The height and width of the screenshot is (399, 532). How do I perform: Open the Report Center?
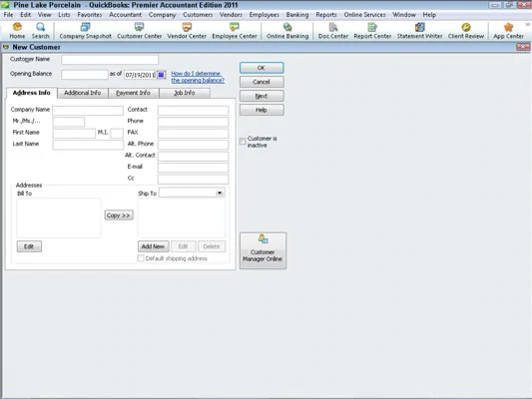pos(372,31)
